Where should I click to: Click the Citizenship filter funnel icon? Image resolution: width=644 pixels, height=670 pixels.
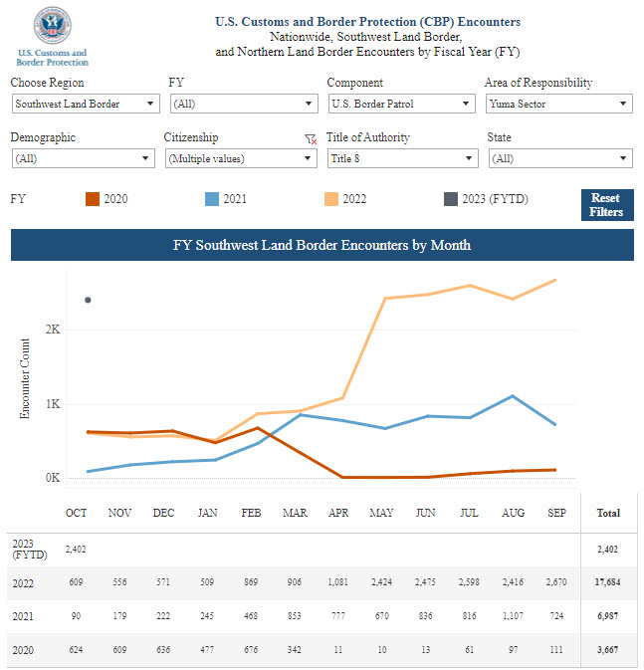[310, 140]
